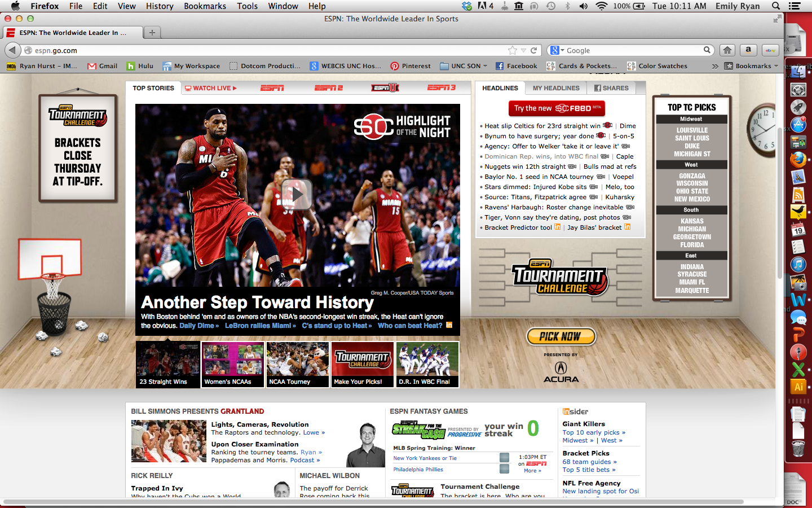Open the Women's NCAAs thumbnail

tap(233, 365)
